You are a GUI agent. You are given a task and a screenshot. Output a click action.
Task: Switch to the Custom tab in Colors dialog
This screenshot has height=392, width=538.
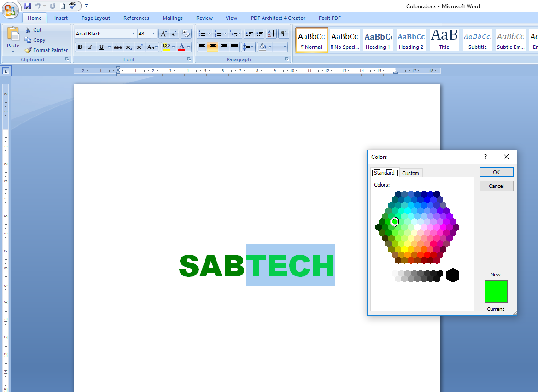[x=410, y=173]
